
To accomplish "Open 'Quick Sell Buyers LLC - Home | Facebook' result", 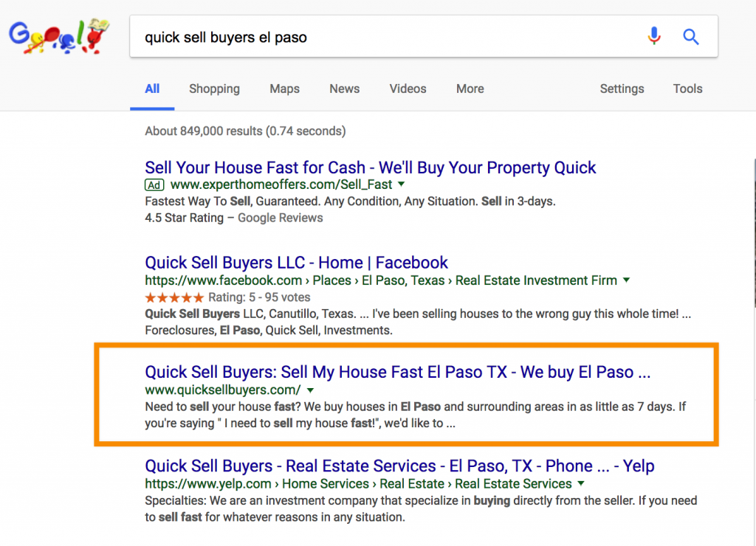I will click(297, 263).
